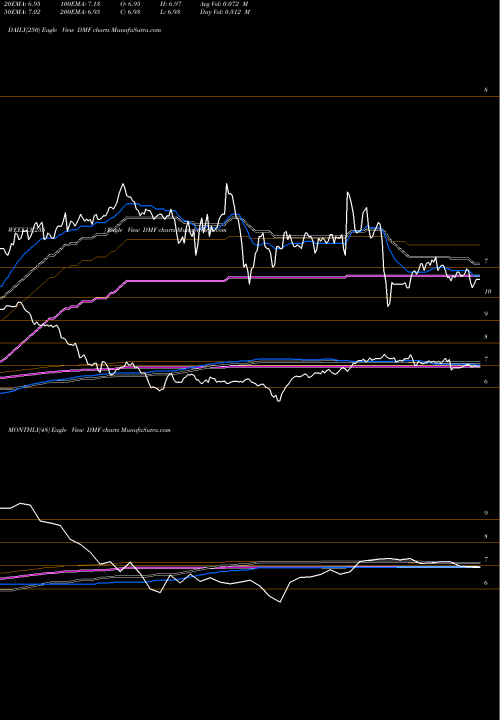Click the weekly chart's 6 axis label
The height and width of the screenshot is (720, 500).
486,382
